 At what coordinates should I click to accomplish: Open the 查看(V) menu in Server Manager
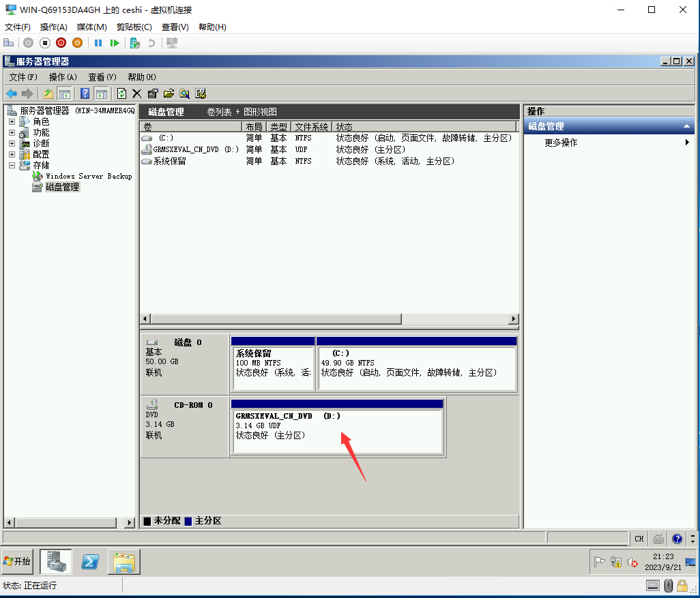coord(102,77)
